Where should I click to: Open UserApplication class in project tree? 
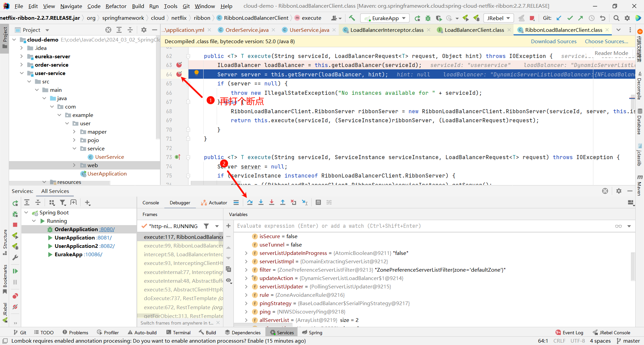point(107,174)
